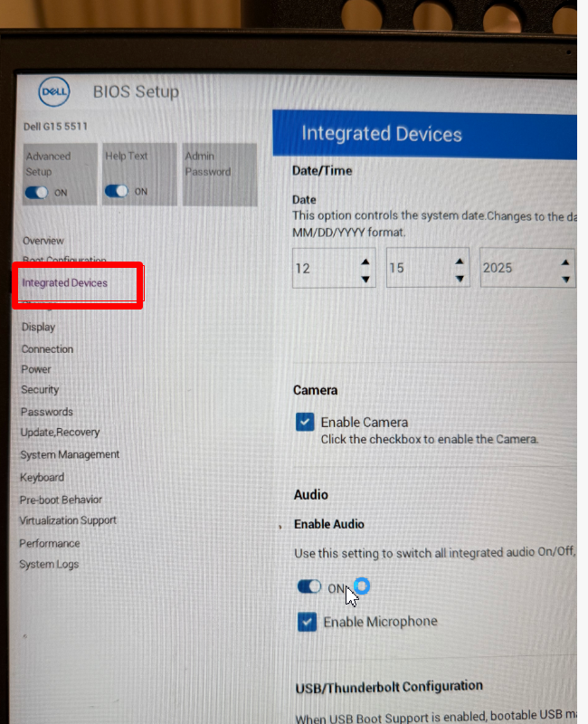The width and height of the screenshot is (588, 724).
Task: Increase the month value with up arrow
Action: pyautogui.click(x=365, y=262)
